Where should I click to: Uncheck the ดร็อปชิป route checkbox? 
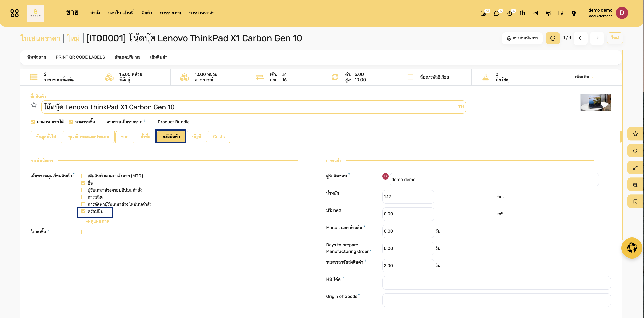(x=83, y=211)
